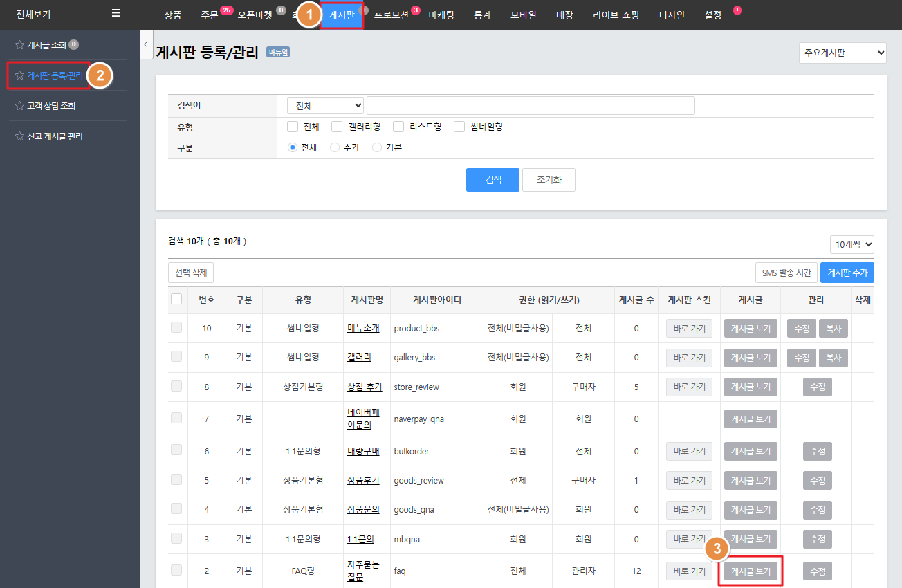Open the 디자인 top menu
The width and height of the screenshot is (902, 588).
[672, 15]
